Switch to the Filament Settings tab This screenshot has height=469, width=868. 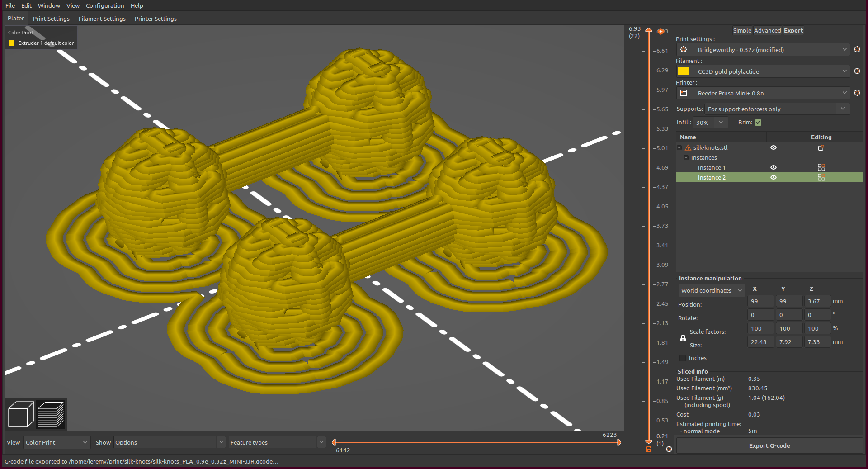tap(102, 19)
